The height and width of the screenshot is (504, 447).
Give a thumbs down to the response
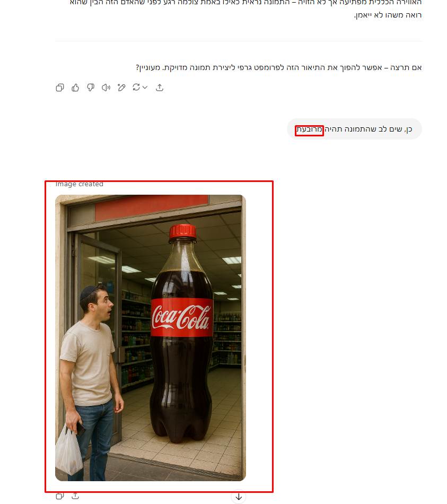pos(90,88)
